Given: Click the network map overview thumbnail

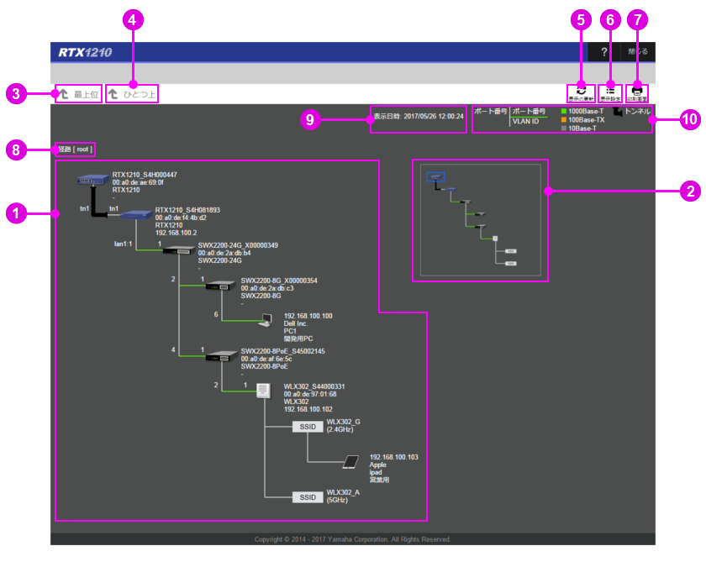Looking at the screenshot, I should coord(480,220).
